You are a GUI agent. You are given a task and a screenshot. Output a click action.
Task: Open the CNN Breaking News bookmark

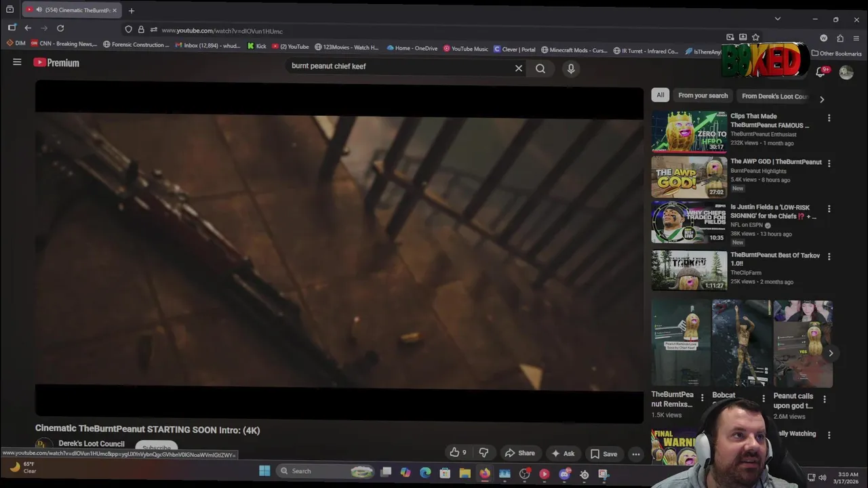64,43
